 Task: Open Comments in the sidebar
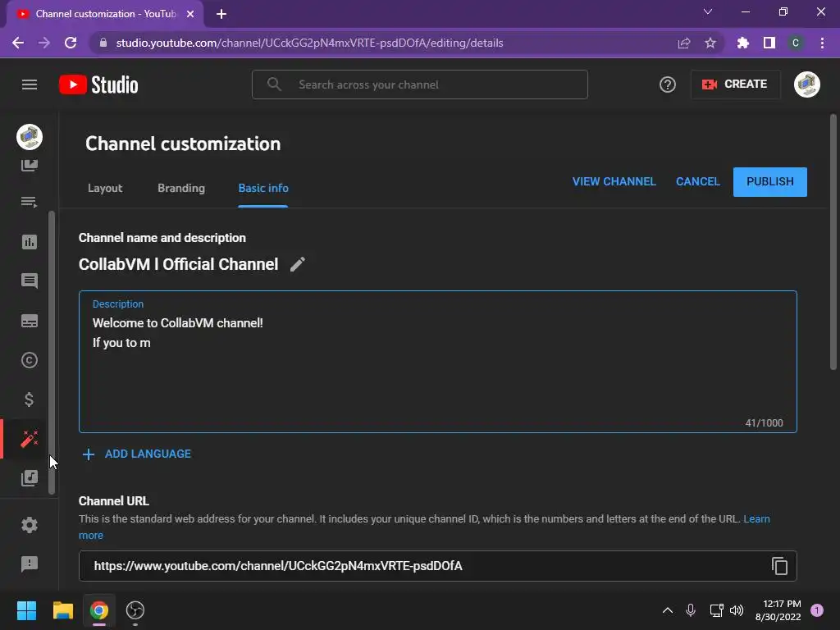(30, 281)
